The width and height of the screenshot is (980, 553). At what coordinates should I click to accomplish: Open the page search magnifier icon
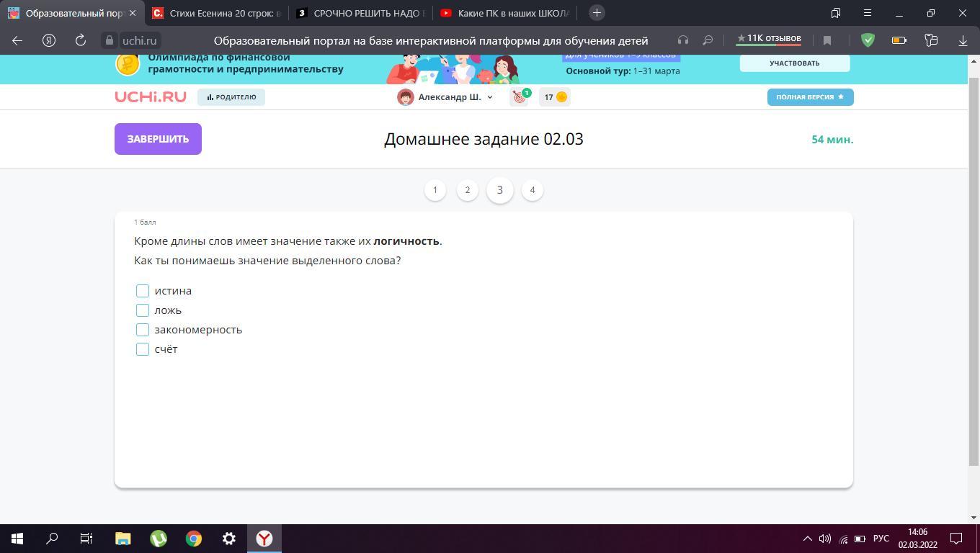(708, 40)
